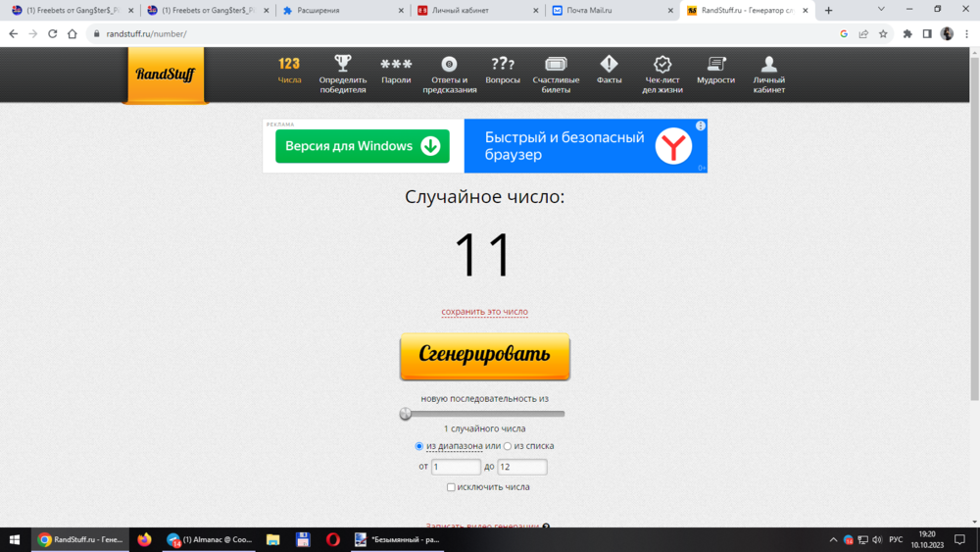This screenshot has width=980, height=552.
Task: Click the Сгенерировать button
Action: click(484, 356)
